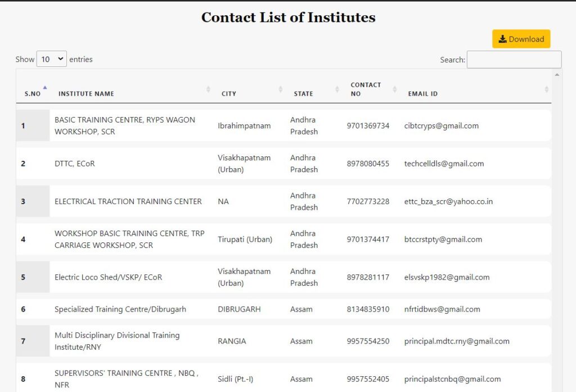Select email ettc_bza_scr@yahoo.co.in
576x392 pixels.
[x=448, y=201]
